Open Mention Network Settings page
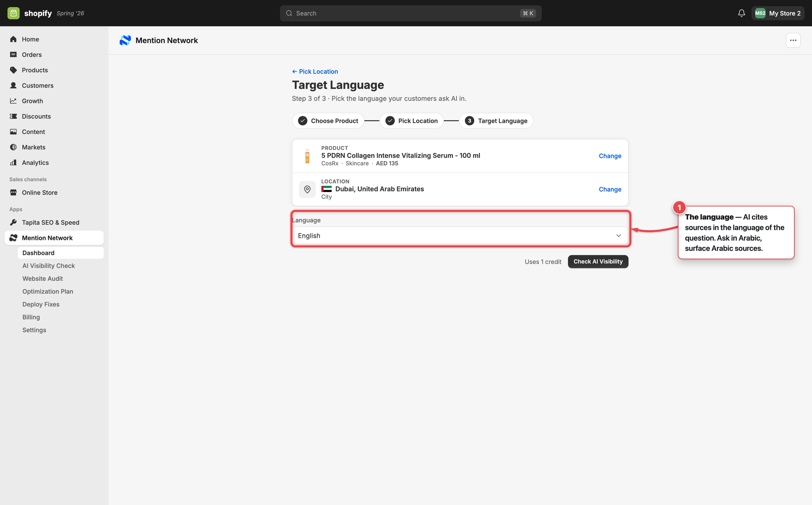The width and height of the screenshot is (812, 505). tap(34, 330)
